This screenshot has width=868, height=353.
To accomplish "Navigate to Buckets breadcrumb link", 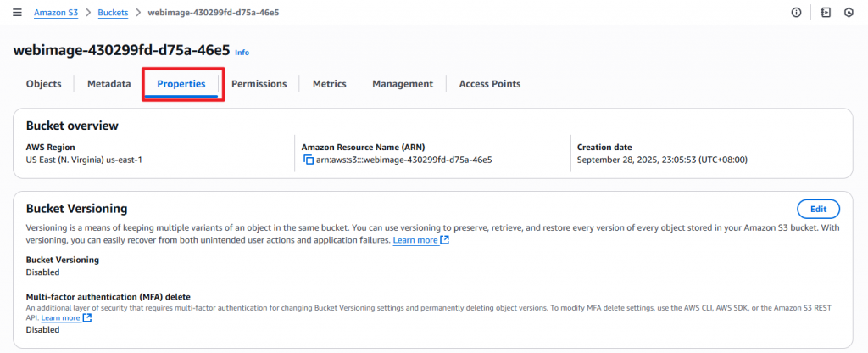I will pyautogui.click(x=114, y=13).
